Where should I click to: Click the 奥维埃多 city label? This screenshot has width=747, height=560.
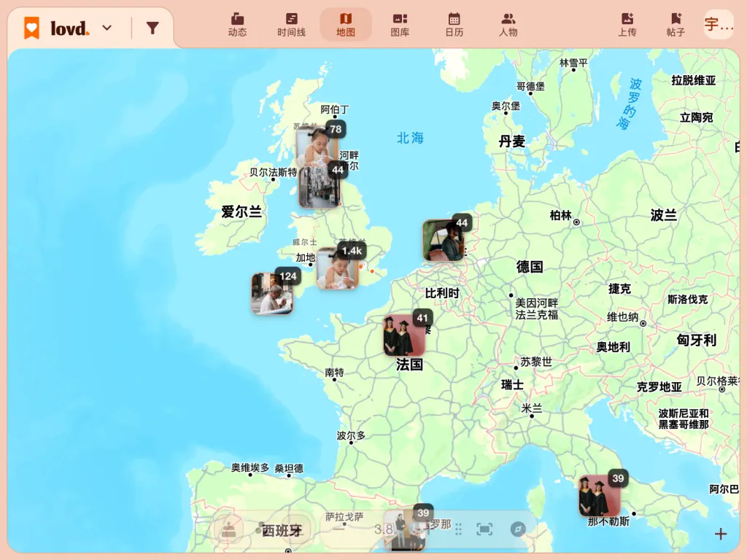[x=250, y=467]
